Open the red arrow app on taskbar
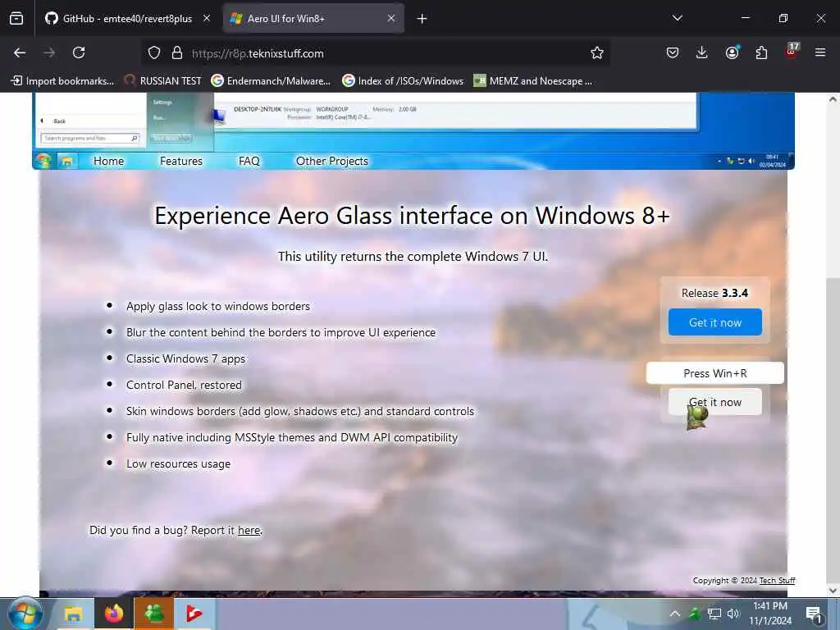This screenshot has width=840, height=630. click(x=194, y=614)
